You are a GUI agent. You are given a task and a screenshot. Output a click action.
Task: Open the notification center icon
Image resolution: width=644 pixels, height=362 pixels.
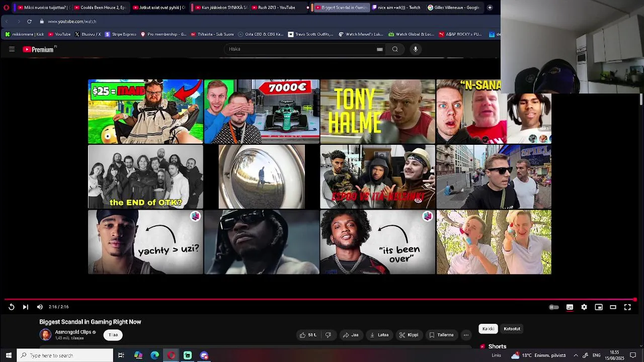coord(633,355)
